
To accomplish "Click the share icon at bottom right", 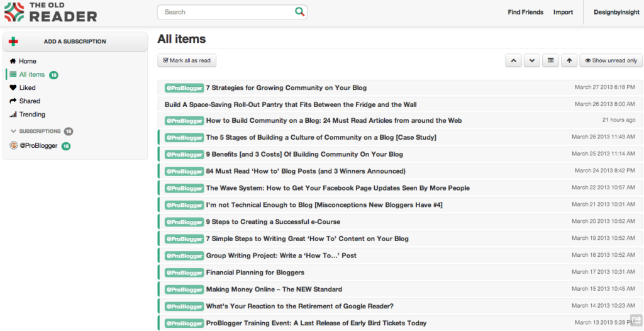I will pyautogui.click(x=635, y=320).
